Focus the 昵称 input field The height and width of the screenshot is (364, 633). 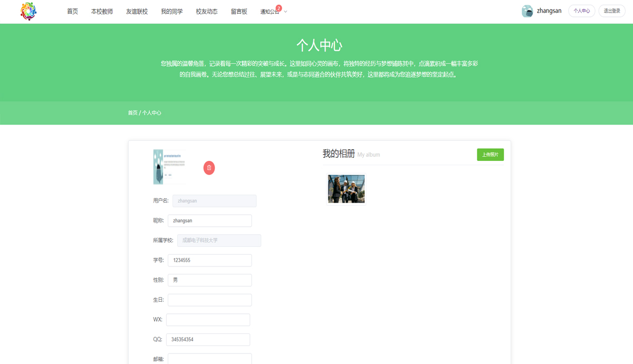209,221
